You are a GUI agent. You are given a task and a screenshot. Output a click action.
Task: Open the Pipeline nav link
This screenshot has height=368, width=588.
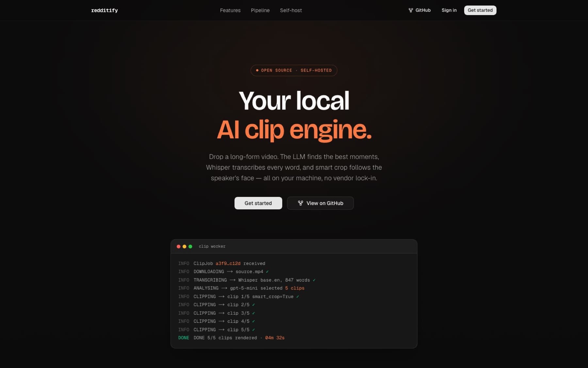point(260,10)
